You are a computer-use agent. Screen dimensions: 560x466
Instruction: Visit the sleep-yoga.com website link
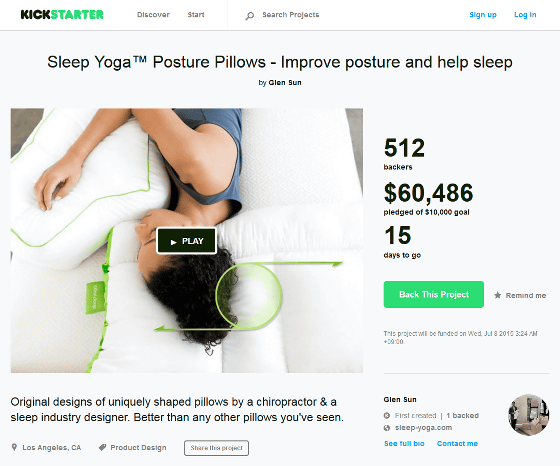tap(423, 428)
